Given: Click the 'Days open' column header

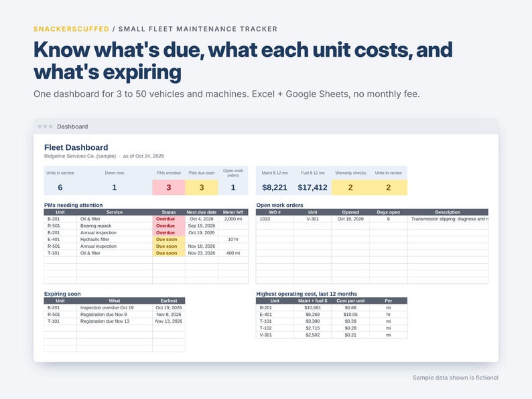Looking at the screenshot, I should [389, 212].
